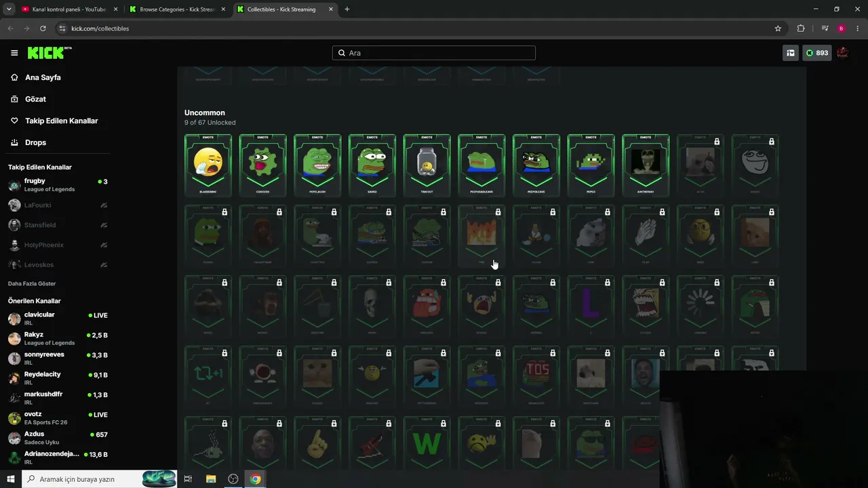The width and height of the screenshot is (868, 488).
Task: Open Adrianozendeja's IRL stream
Action: 58,457
